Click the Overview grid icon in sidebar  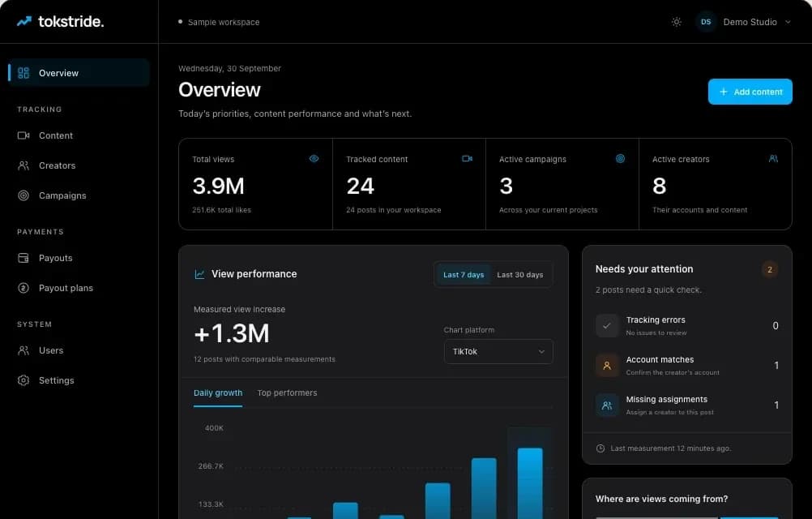[x=24, y=73]
